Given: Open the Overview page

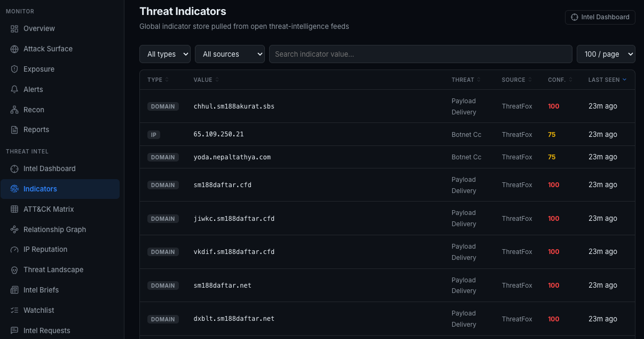Looking at the screenshot, I should [60, 28].
